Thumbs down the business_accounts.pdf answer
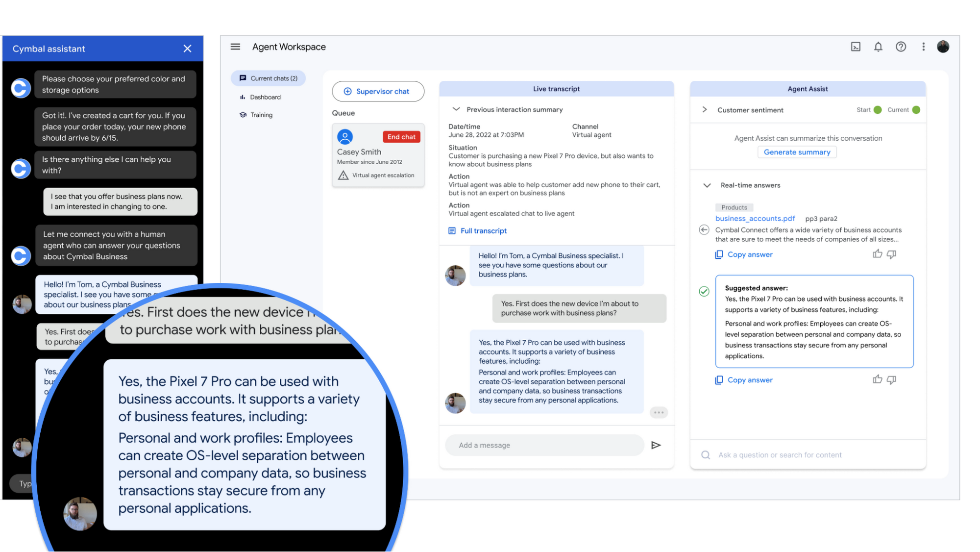980x552 pixels. point(891,254)
